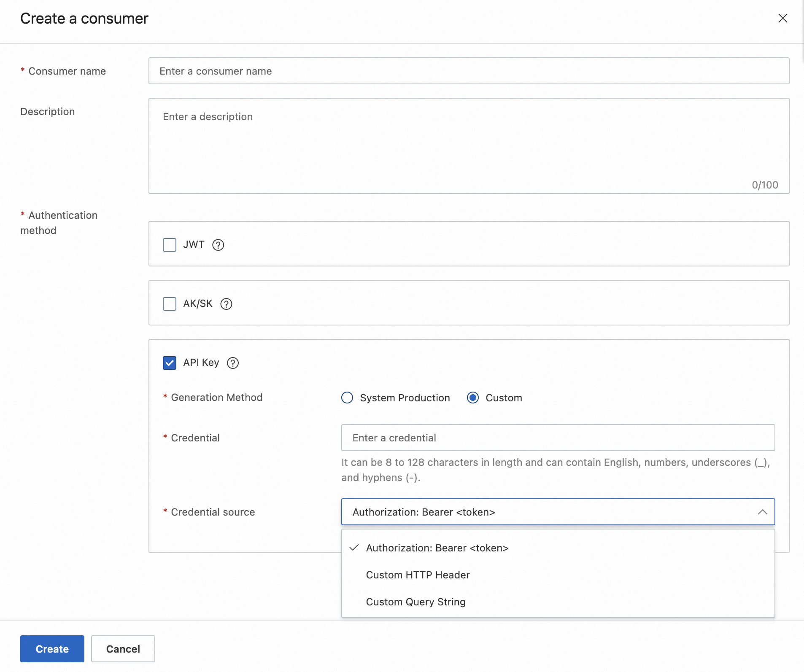This screenshot has width=804, height=672.
Task: Click the Credential source chevron arrow
Action: click(x=762, y=512)
